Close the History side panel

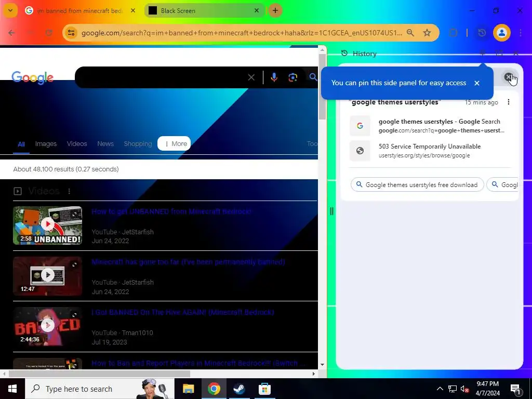(516, 54)
